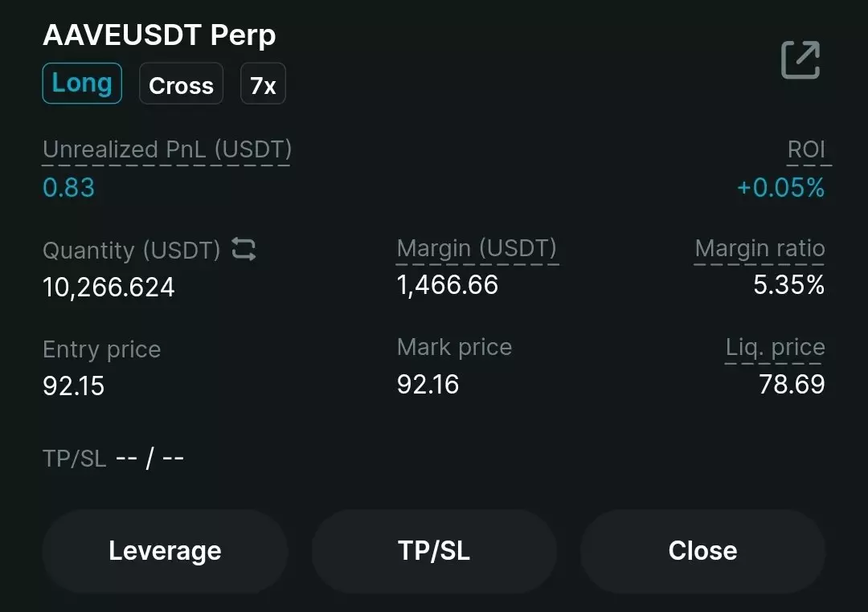Tap the TP/SL -- / -- row

113,459
